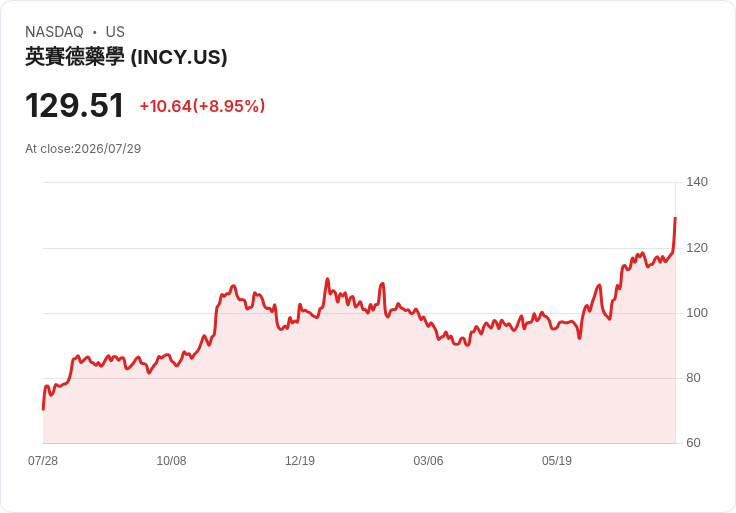
Task: Click the final price spike at chart's right end
Action: pyautogui.click(x=675, y=235)
